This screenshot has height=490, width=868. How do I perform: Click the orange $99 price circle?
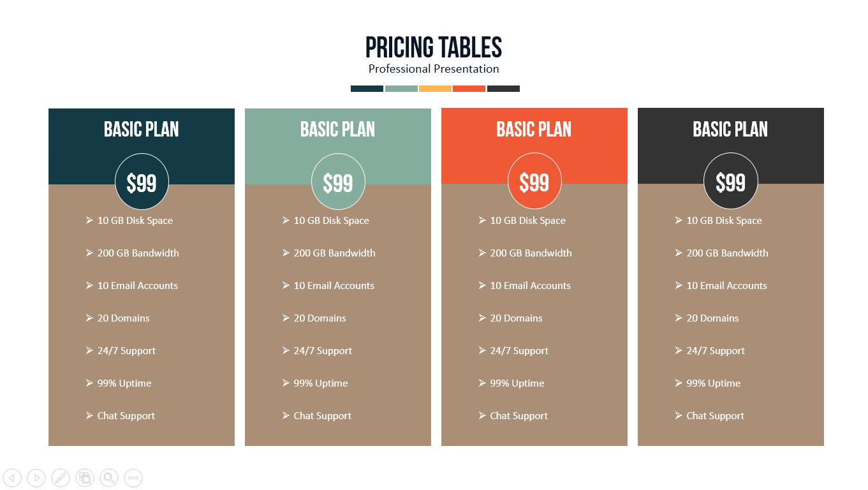534,182
